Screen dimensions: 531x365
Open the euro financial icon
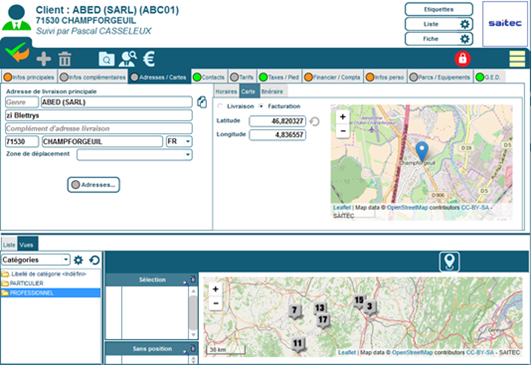pos(149,59)
